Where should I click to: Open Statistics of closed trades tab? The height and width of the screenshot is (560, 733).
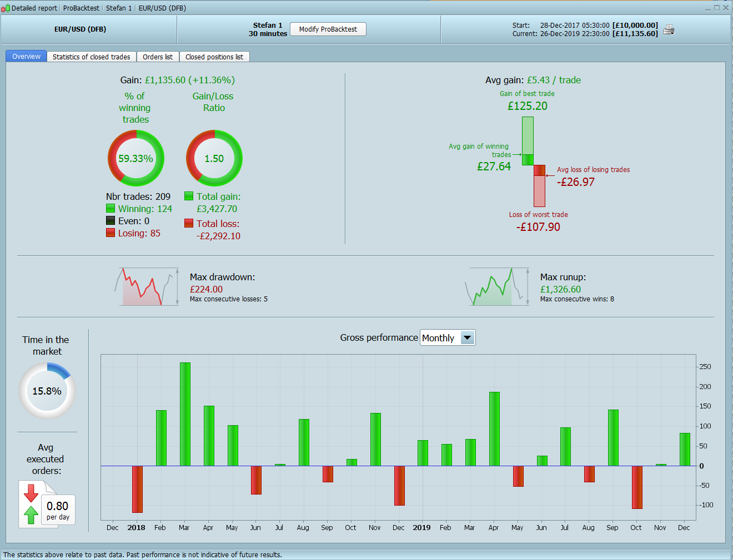92,57
